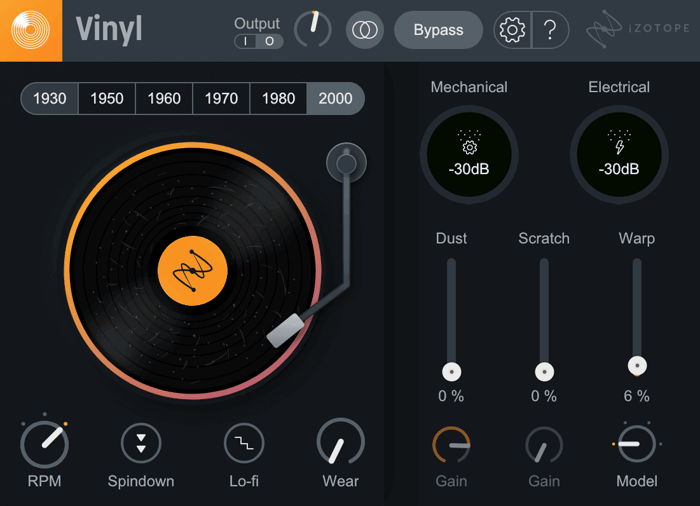Click the Wear label
The height and width of the screenshot is (506, 700).
[341, 481]
